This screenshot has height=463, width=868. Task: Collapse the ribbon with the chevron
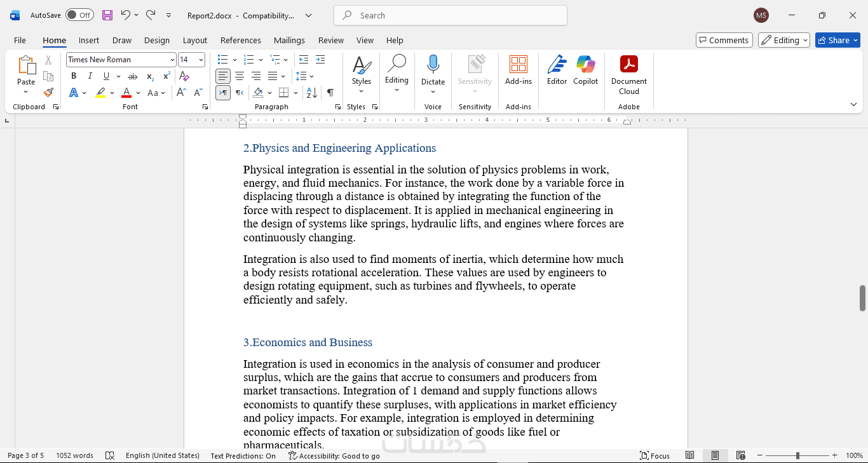(x=853, y=104)
